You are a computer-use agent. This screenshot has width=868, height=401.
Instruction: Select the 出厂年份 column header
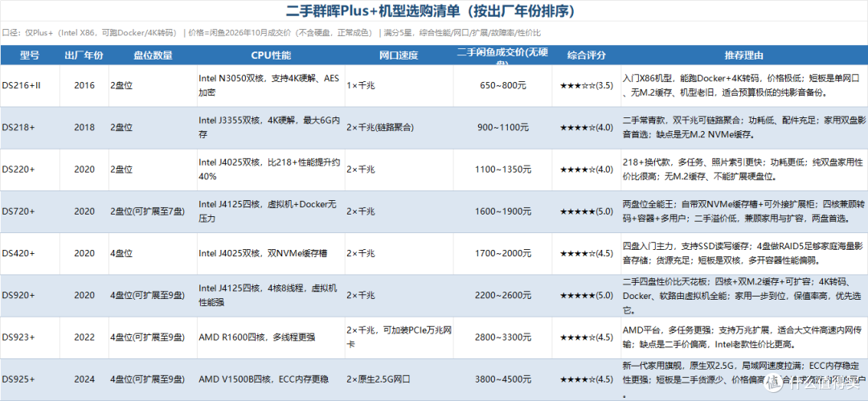[84, 55]
